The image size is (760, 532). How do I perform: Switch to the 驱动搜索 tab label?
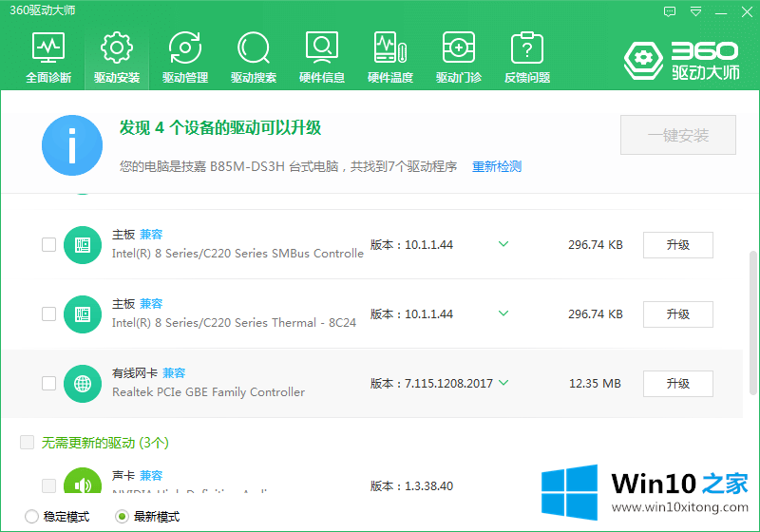(254, 78)
